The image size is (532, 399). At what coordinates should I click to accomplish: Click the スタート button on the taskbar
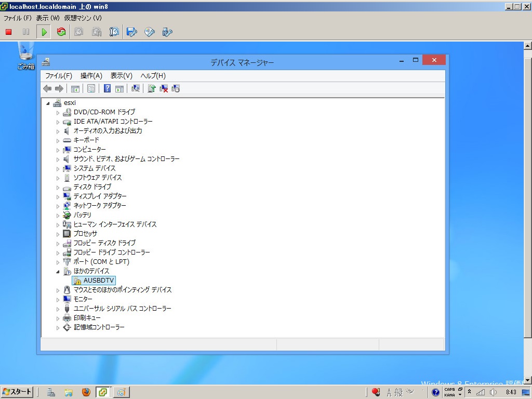(17, 392)
